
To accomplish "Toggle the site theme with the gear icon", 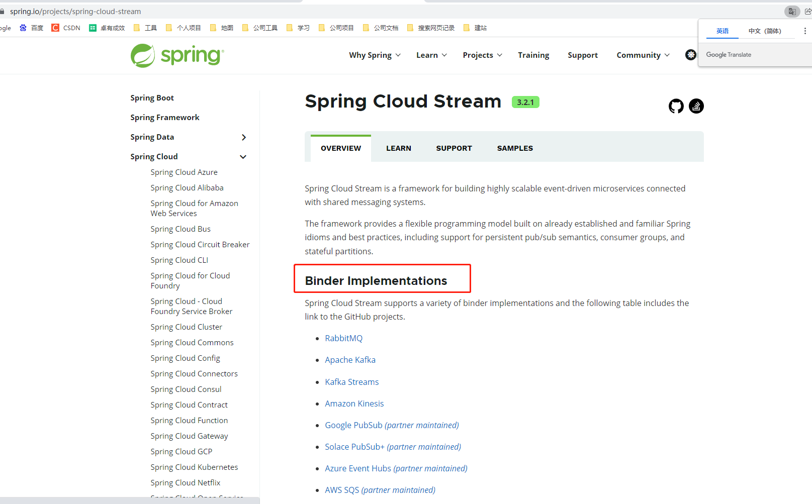I will (691, 55).
